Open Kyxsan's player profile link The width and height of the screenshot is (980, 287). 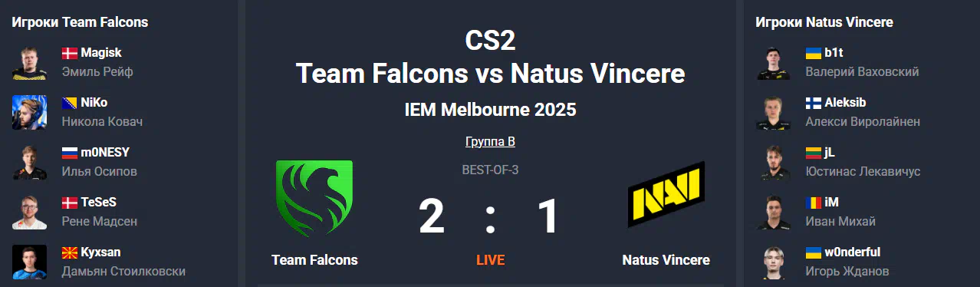coord(100,252)
